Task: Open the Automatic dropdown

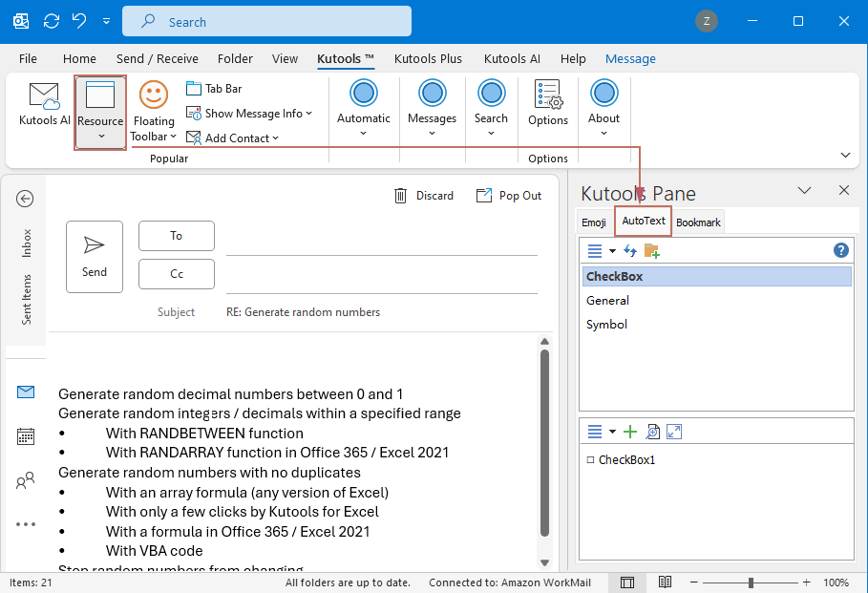Action: click(363, 108)
